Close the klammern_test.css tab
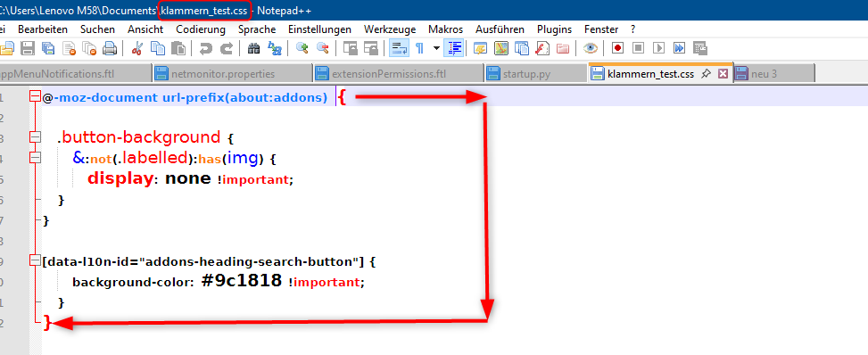Viewport: 868px width, 355px height. [x=723, y=74]
